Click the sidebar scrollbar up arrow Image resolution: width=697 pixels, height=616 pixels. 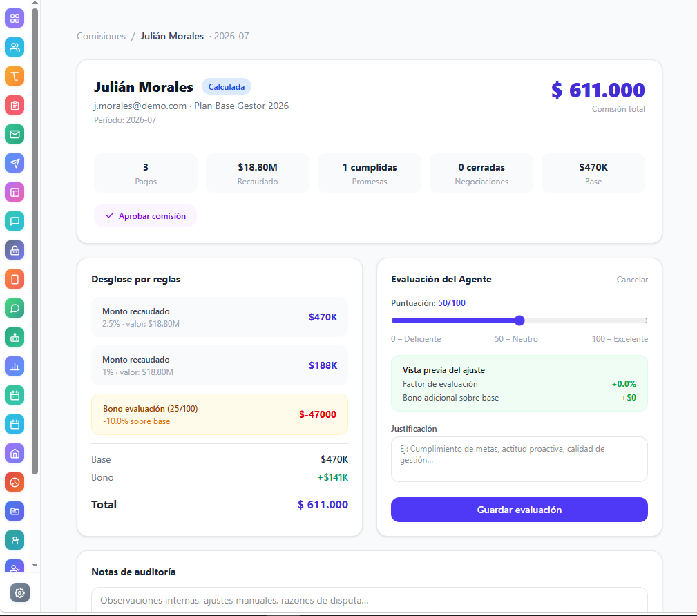tap(35, 3)
